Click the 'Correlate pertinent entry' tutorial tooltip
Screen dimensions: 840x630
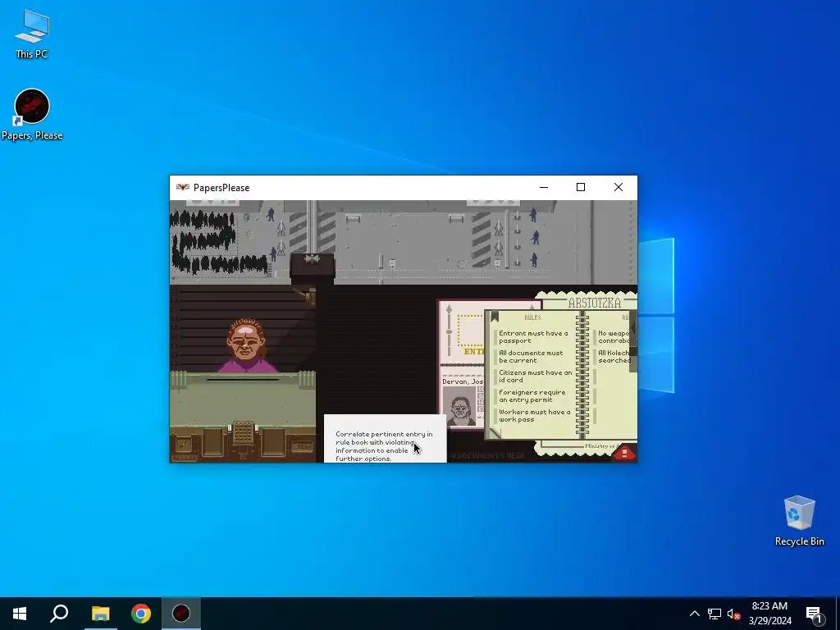[x=385, y=438]
